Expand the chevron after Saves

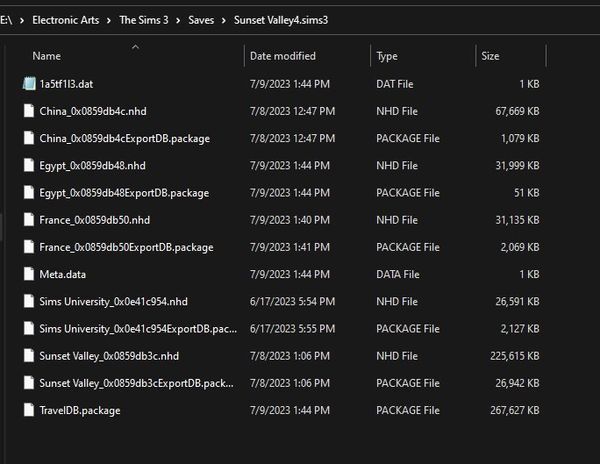click(x=223, y=20)
